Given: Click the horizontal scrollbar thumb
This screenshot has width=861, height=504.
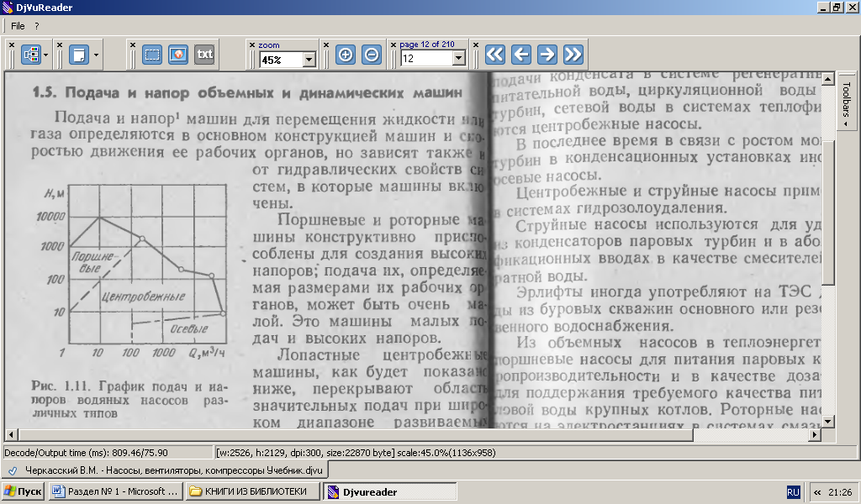Looking at the screenshot, I should point(356,435).
